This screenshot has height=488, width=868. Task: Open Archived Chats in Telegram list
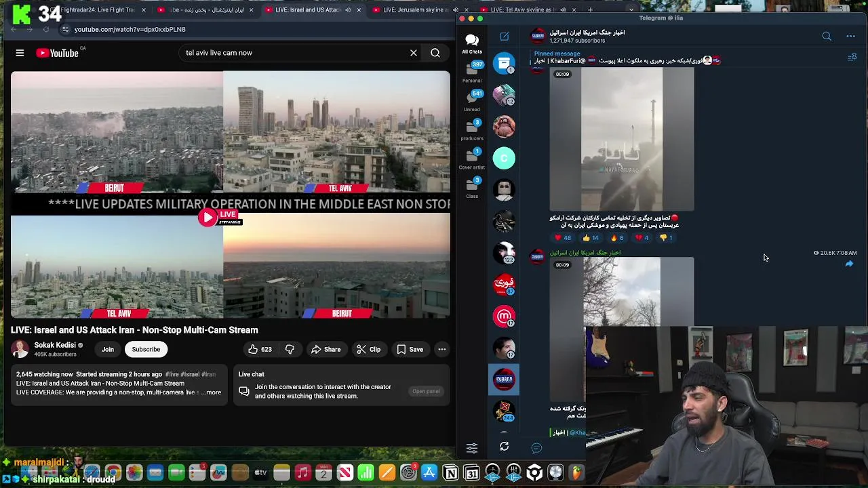pyautogui.click(x=504, y=64)
